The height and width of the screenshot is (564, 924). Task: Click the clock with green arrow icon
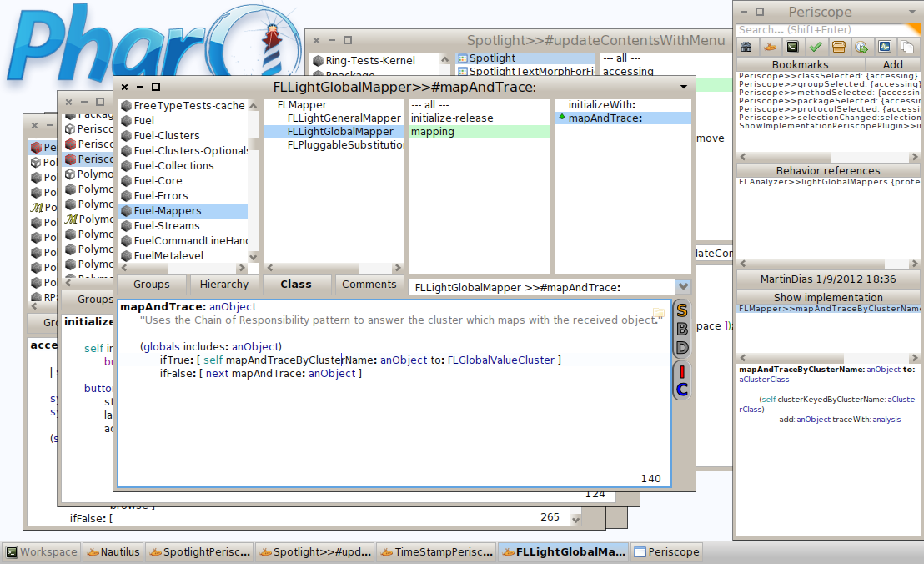click(x=861, y=48)
